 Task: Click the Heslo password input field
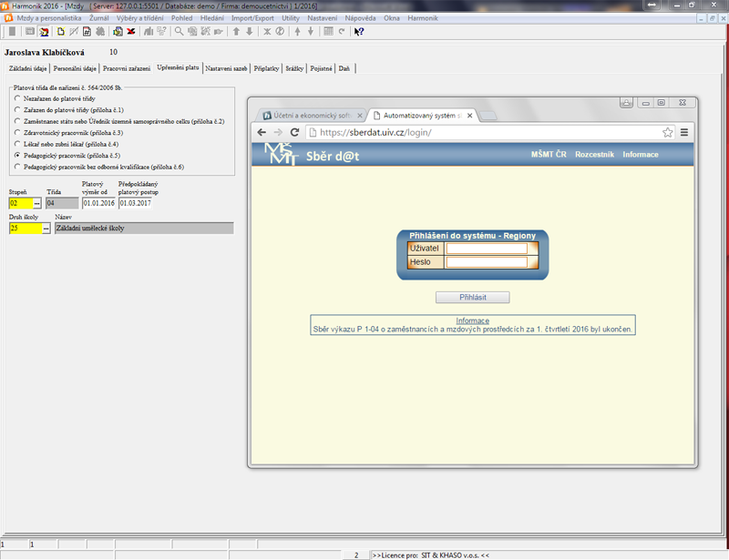(x=487, y=262)
